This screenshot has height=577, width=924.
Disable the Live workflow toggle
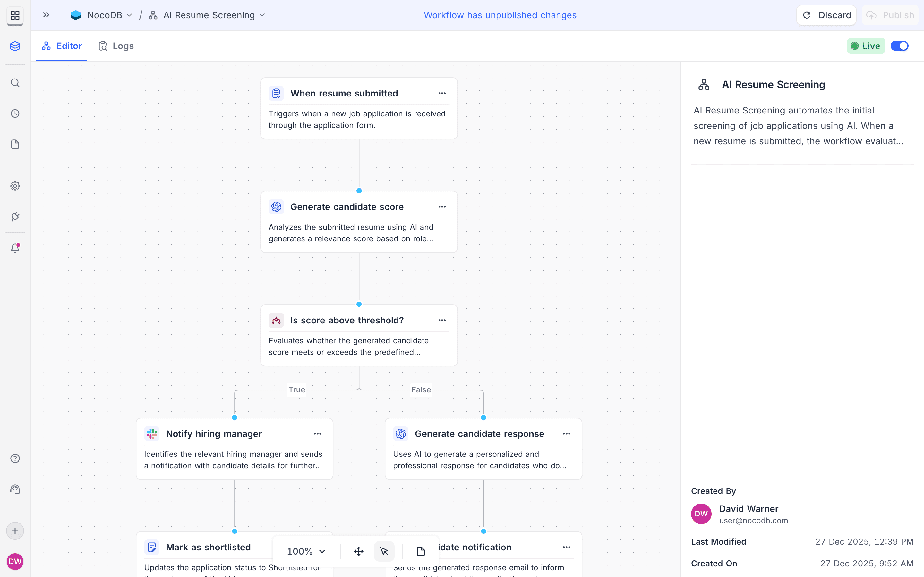[x=899, y=46]
